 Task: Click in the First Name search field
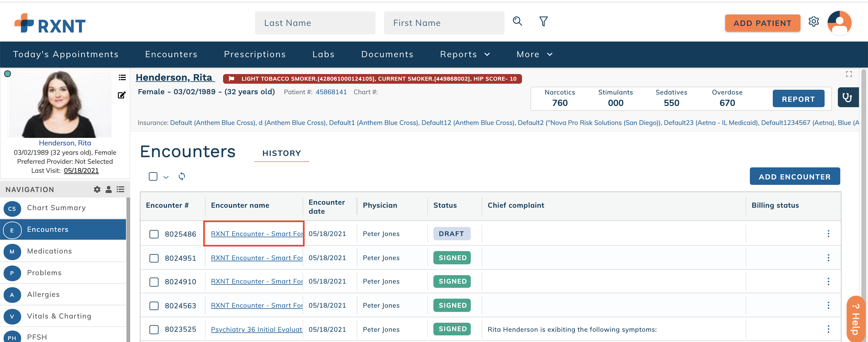pos(444,23)
